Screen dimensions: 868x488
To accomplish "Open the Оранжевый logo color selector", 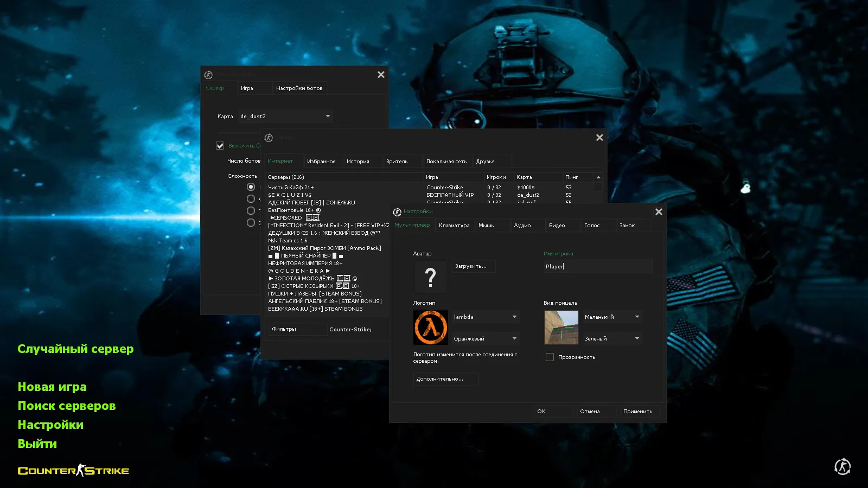I will pos(485,339).
